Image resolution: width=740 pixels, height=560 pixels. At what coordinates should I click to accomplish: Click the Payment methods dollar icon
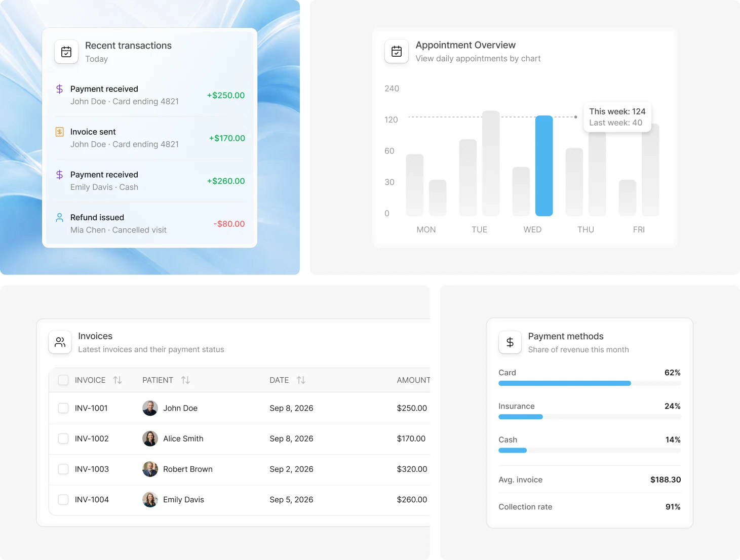point(510,342)
